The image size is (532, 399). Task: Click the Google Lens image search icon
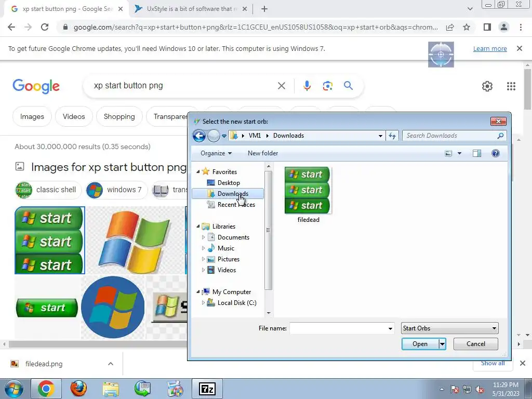click(327, 86)
